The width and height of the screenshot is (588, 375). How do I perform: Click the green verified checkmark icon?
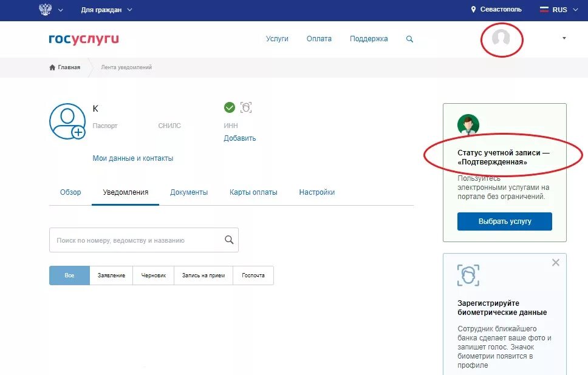(x=230, y=107)
